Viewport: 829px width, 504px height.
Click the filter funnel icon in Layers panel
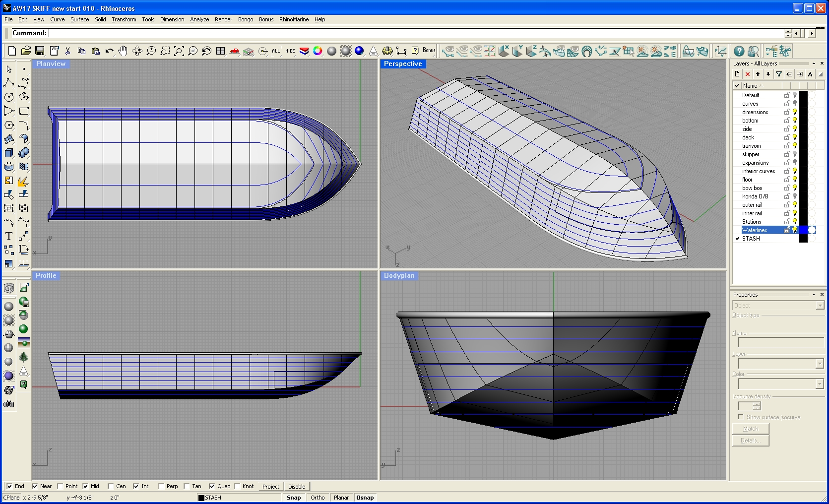(779, 74)
